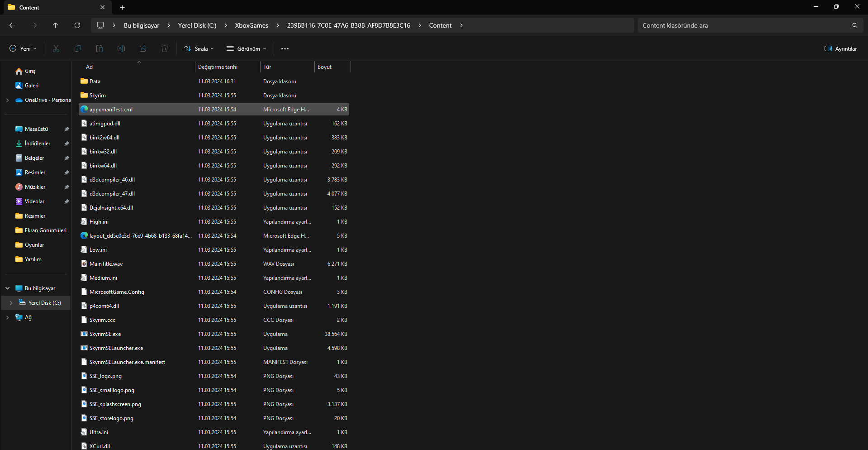Click the Delete trash icon
This screenshot has width=868, height=450.
point(165,48)
